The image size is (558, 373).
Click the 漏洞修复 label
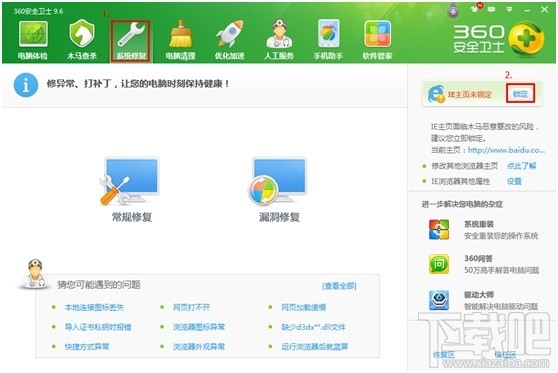pyautogui.click(x=279, y=217)
